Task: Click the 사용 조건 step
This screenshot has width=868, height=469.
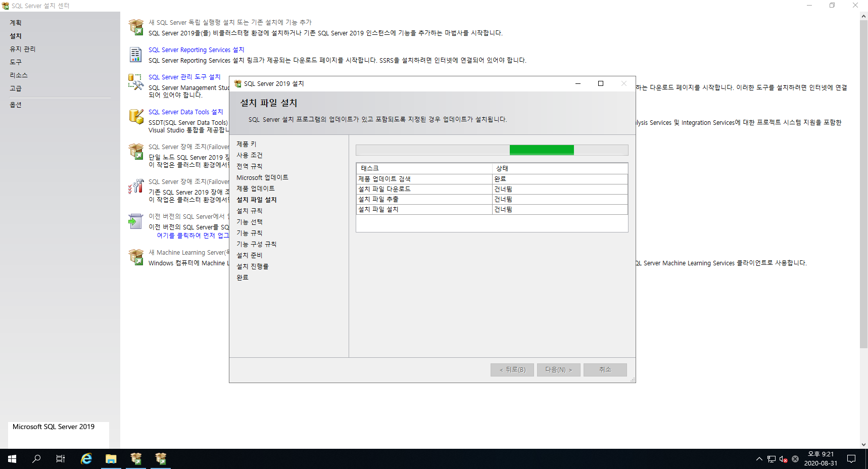Action: coord(250,155)
